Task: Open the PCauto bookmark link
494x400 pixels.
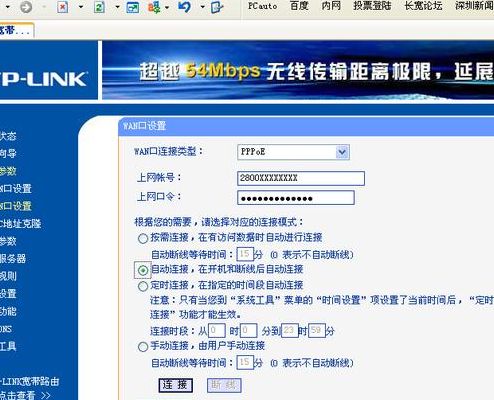Action: click(262, 6)
